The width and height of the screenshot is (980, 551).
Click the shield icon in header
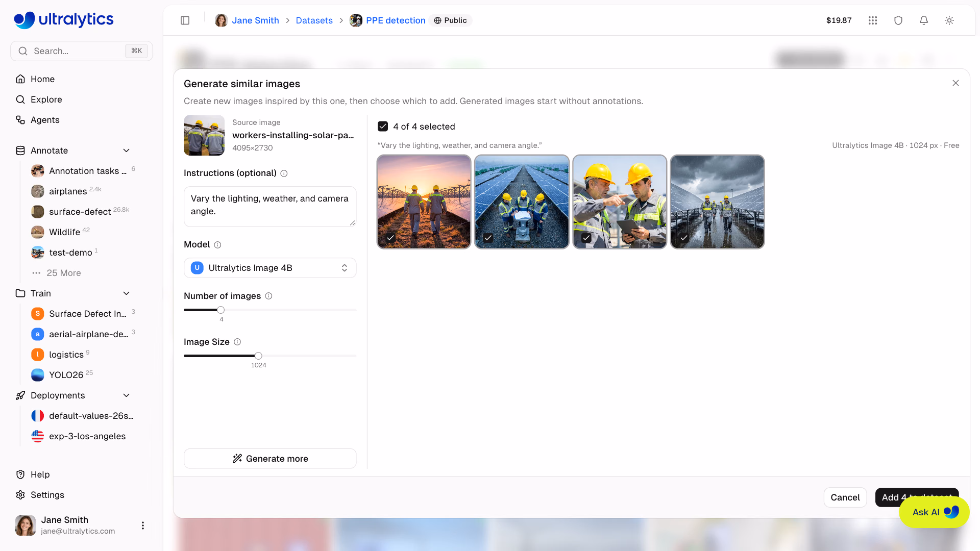point(898,20)
